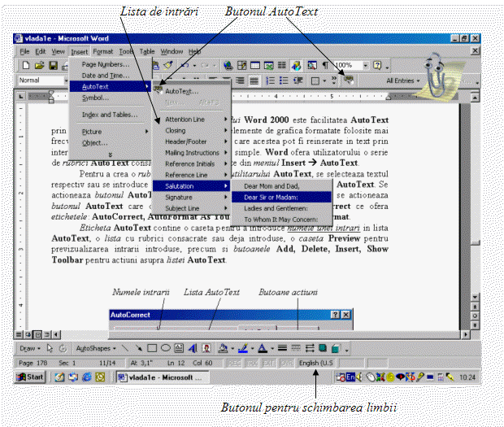This screenshot has width=504, height=427.
Task: Expand the Picture submenu in Insert menu
Action: click(111, 132)
